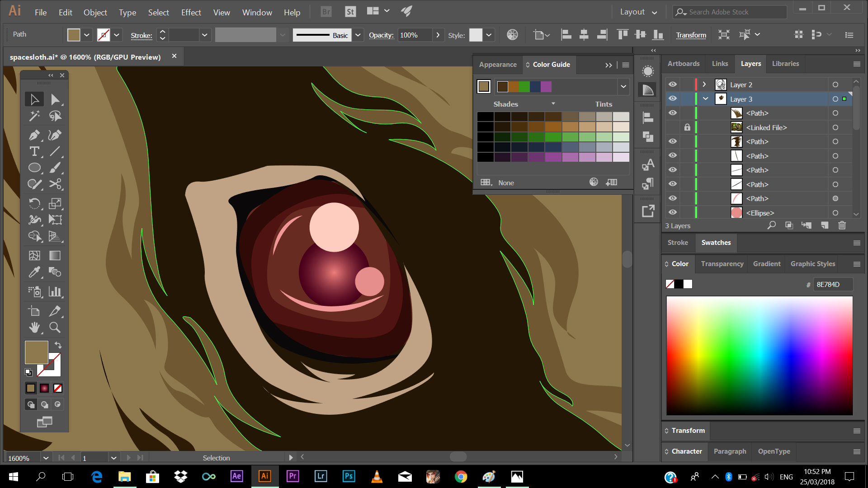Open Layers panel options menu
Image resolution: width=868 pixels, height=488 pixels.
[857, 64]
